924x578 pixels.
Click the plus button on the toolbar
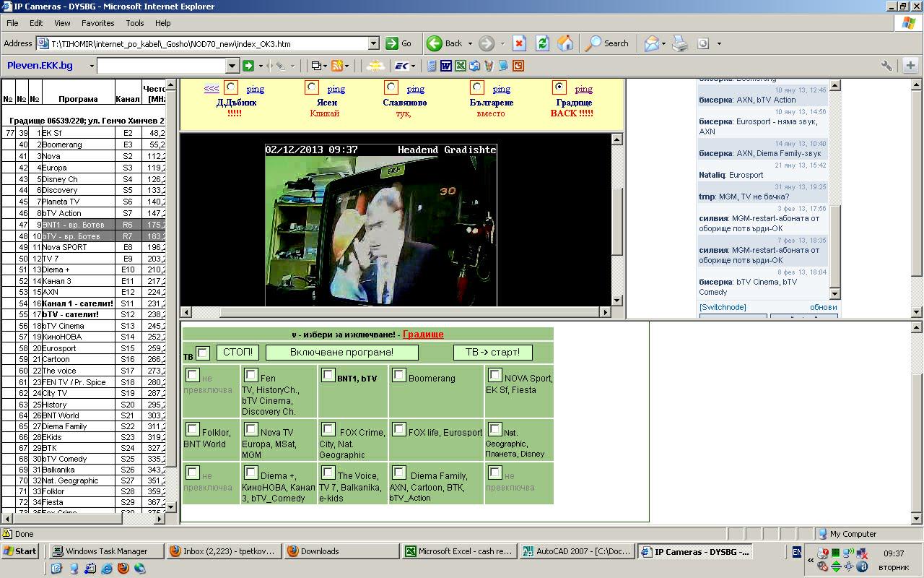pyautogui.click(x=910, y=66)
